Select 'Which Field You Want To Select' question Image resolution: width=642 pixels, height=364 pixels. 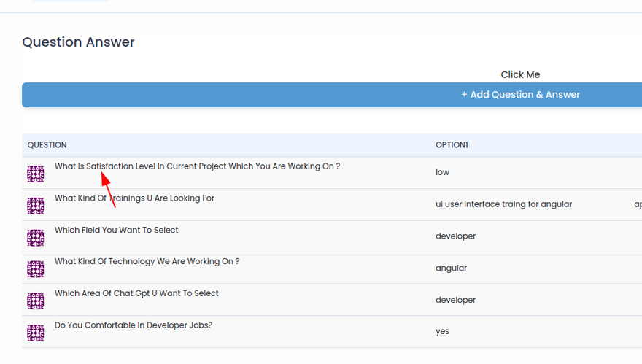117,231
